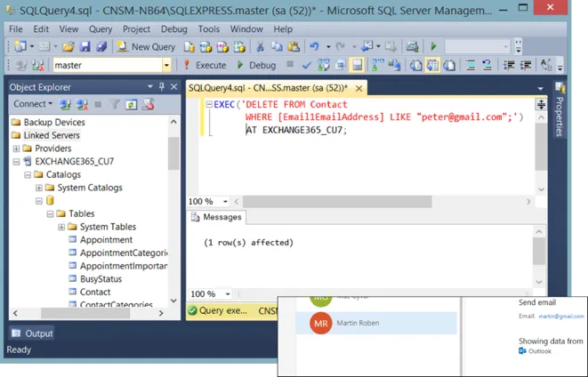Collapse the EXCHANGE365_CU7 server node

coord(16,162)
